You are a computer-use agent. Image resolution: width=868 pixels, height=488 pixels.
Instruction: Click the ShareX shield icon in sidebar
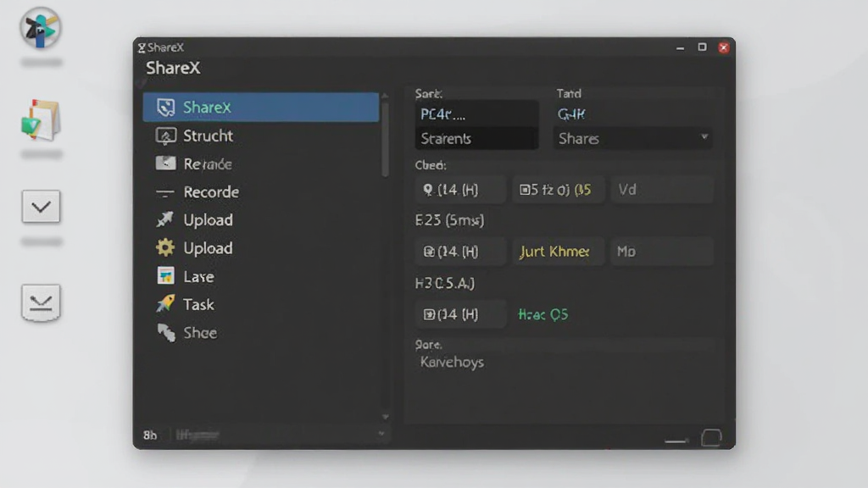click(x=165, y=108)
